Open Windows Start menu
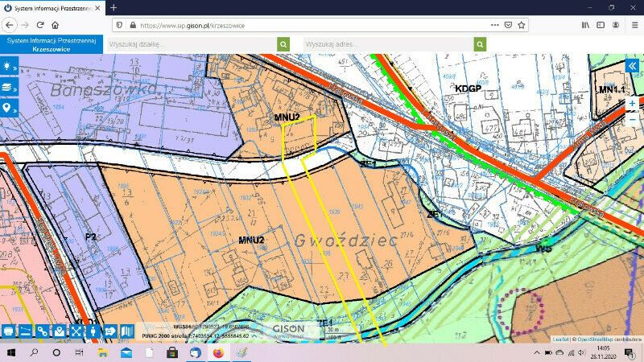Screen dimensions: 644x362 (x=11, y=352)
